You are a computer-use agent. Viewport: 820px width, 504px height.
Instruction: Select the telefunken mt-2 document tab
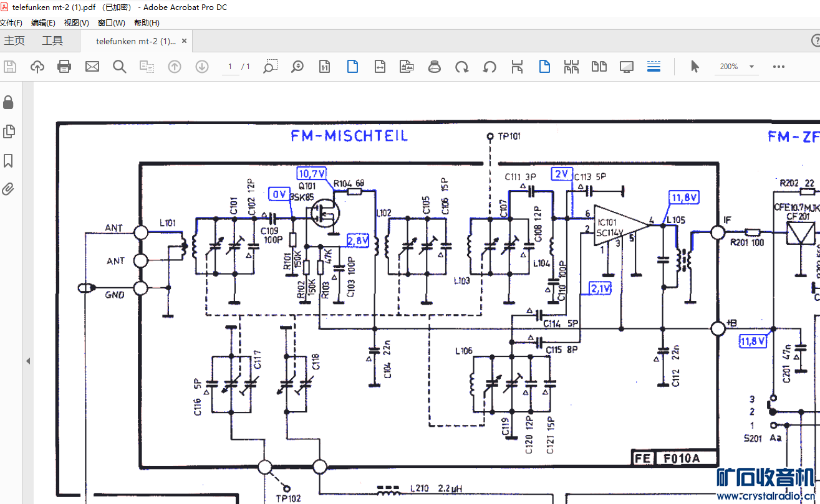point(136,41)
